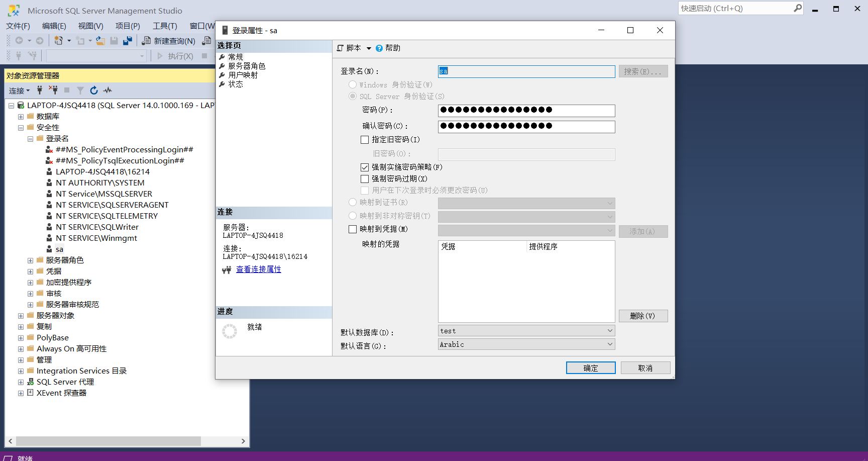
Task: Tick the 指定旧密码 checkbox
Action: 365,140
